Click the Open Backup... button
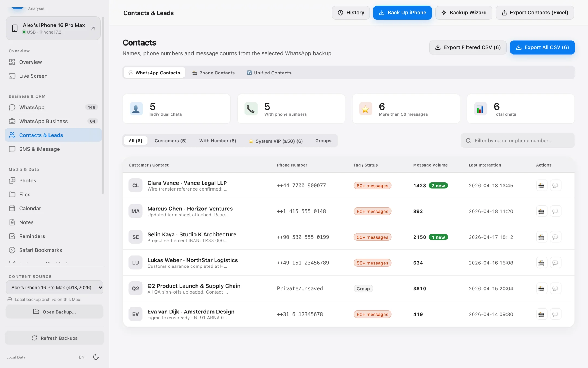The height and width of the screenshot is (368, 588). pyautogui.click(x=54, y=312)
